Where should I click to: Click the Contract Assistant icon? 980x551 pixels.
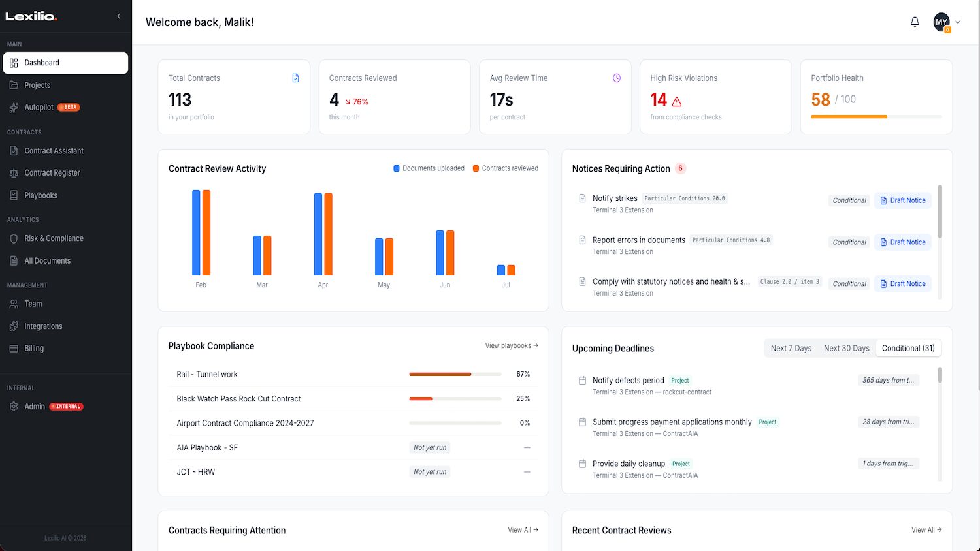coord(14,151)
